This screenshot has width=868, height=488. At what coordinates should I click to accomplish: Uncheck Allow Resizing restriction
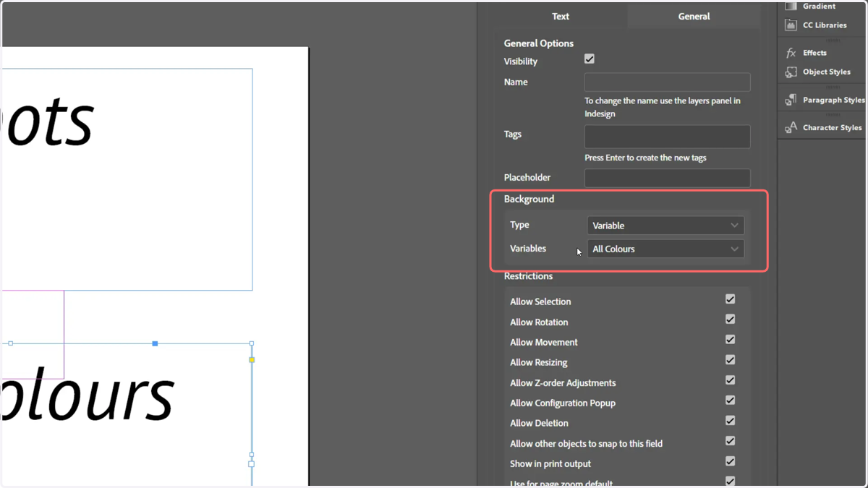[x=730, y=360]
